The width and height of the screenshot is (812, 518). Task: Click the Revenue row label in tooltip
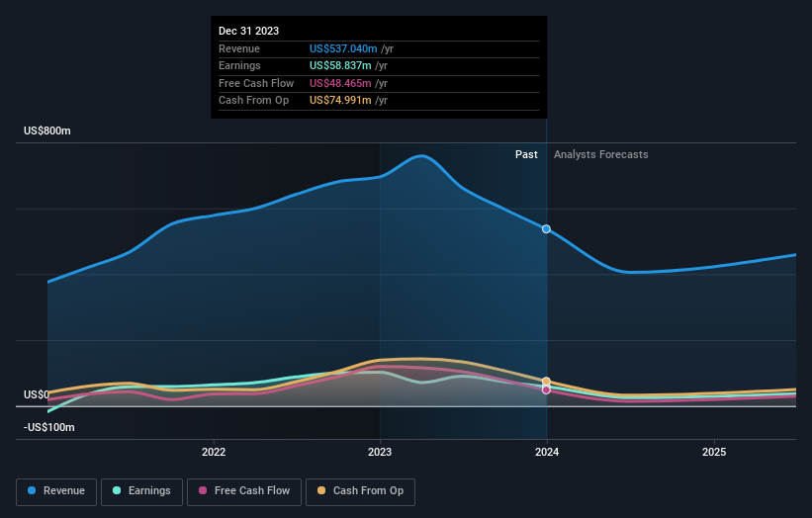239,48
